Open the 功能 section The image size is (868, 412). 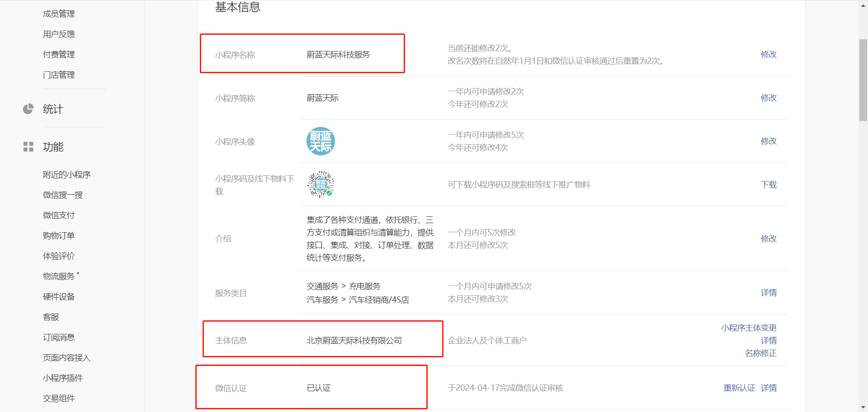coord(53,147)
